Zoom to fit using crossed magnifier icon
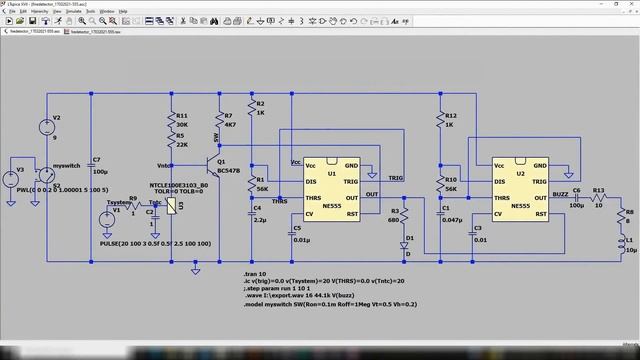Screen dimensions: 640x360 (113, 21)
